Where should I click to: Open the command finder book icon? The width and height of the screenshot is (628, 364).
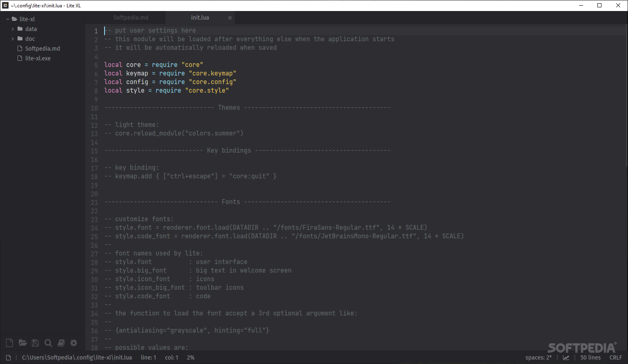point(61,343)
